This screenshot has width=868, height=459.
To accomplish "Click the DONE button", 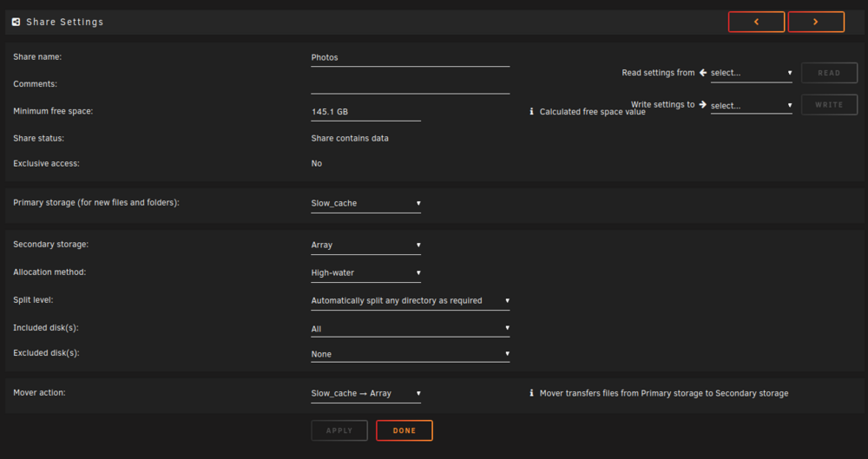I will [x=404, y=430].
